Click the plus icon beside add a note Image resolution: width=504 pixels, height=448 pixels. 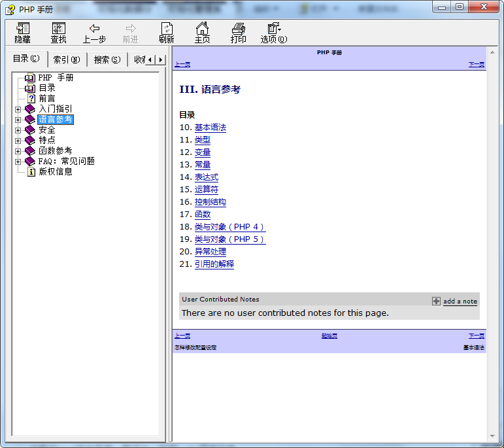[x=436, y=301]
